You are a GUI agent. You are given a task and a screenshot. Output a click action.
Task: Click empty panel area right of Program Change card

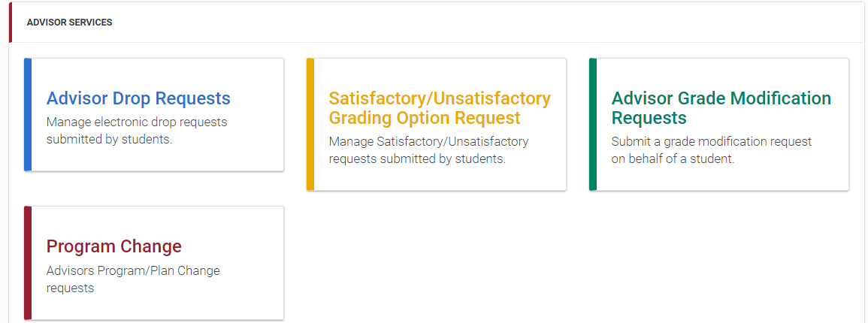(571, 263)
